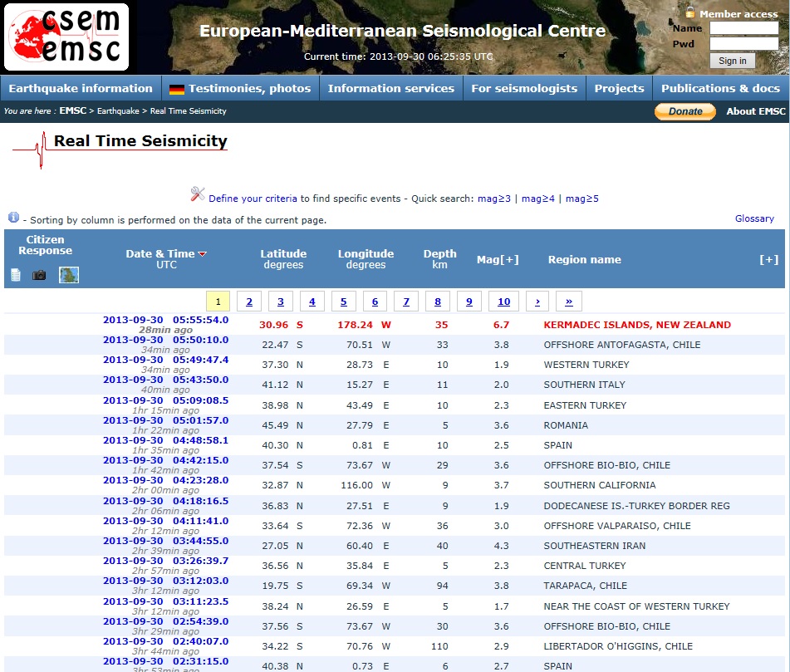Viewport: 790px width, 672px height.
Task: Expand the Mag[+] column header
Action: [498, 259]
